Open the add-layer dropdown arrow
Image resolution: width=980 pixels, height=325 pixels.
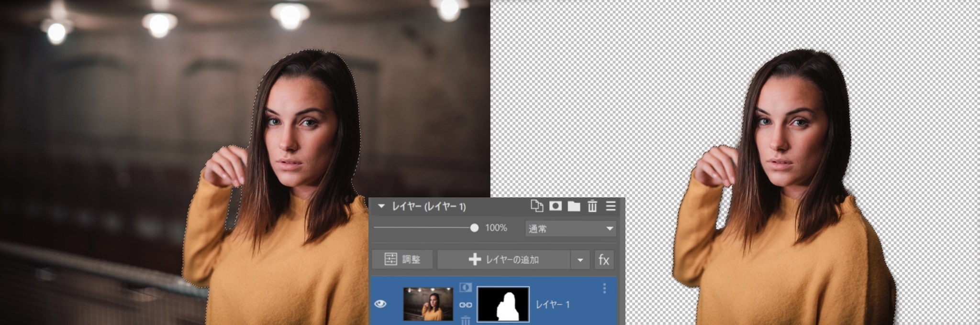[580, 260]
